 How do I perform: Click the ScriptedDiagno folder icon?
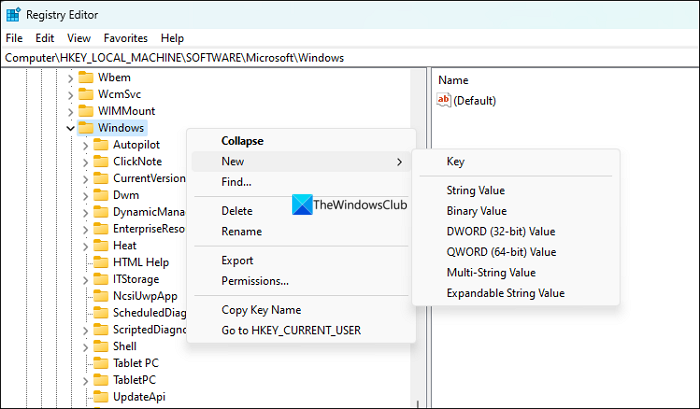[101, 330]
